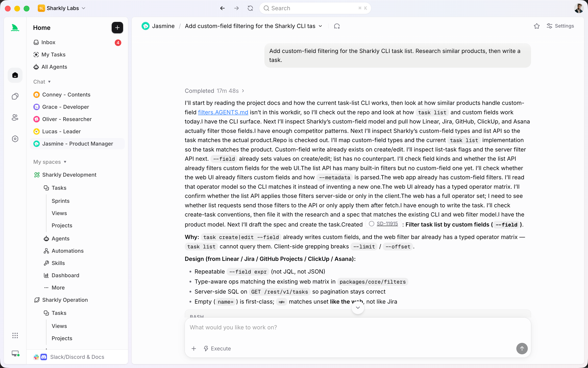Open My Tasks in sidebar
The height and width of the screenshot is (368, 588).
coord(77,55)
